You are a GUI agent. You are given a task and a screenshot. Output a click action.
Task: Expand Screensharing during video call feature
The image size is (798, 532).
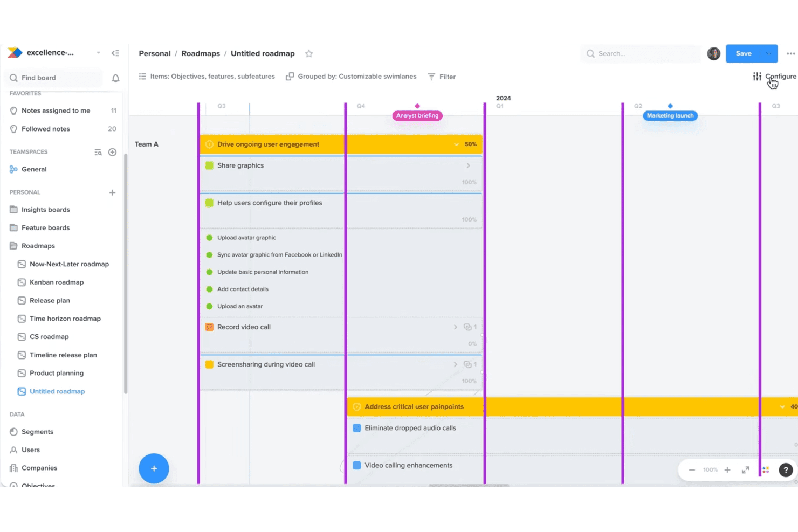tap(455, 364)
